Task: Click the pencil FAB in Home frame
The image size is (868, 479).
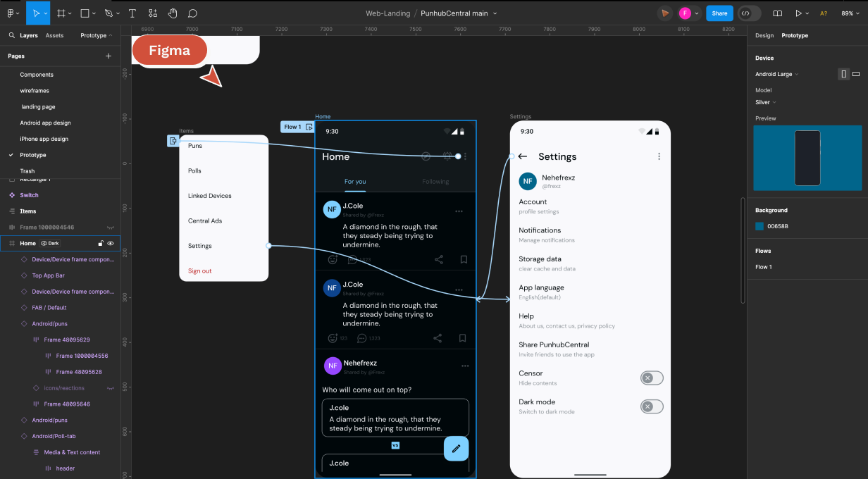Action: click(456, 449)
